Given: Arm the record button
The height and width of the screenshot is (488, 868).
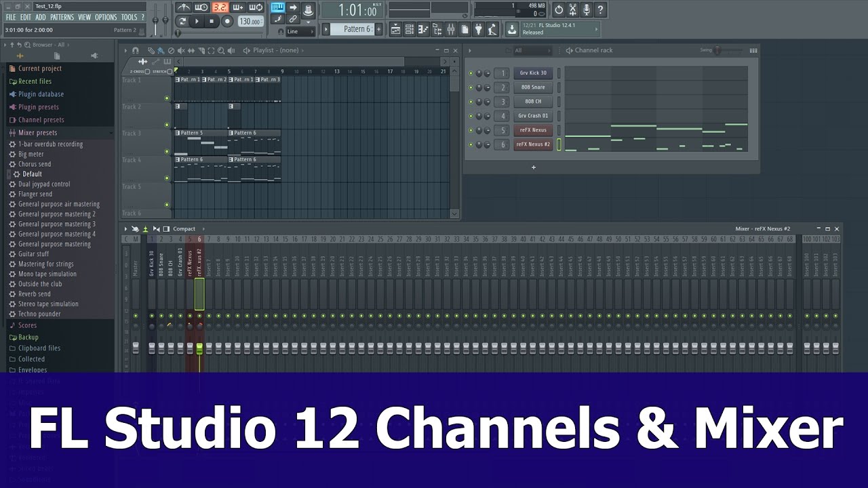Looking at the screenshot, I should click(227, 21).
